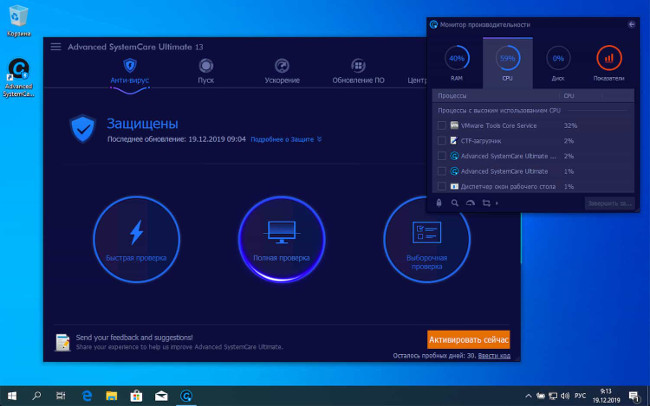Check the CTF-загрузчик process checkbox
The height and width of the screenshot is (406, 650).
pyautogui.click(x=442, y=141)
